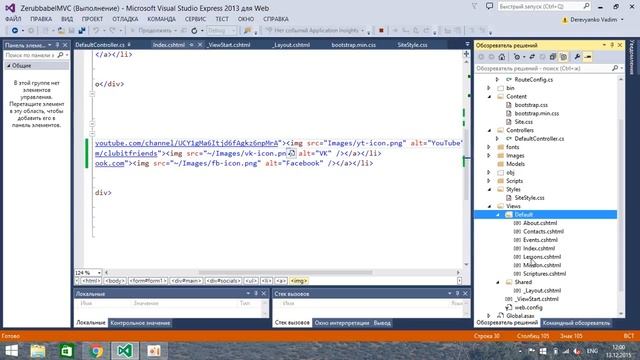640x360 pixels.
Task: Click the editor horizontal scrollbar thumb
Action: click(285, 272)
